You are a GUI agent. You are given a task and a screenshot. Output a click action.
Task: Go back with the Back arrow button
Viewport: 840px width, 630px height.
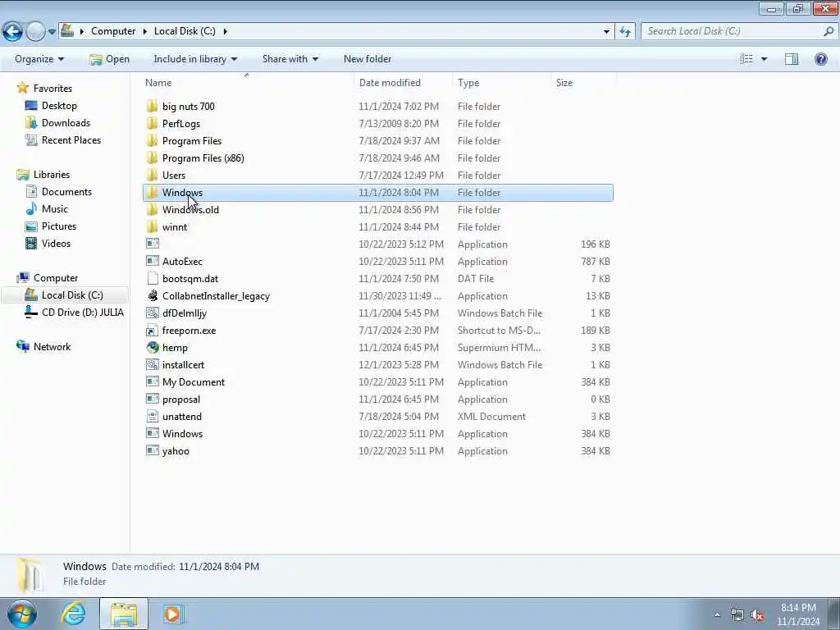(x=12, y=32)
